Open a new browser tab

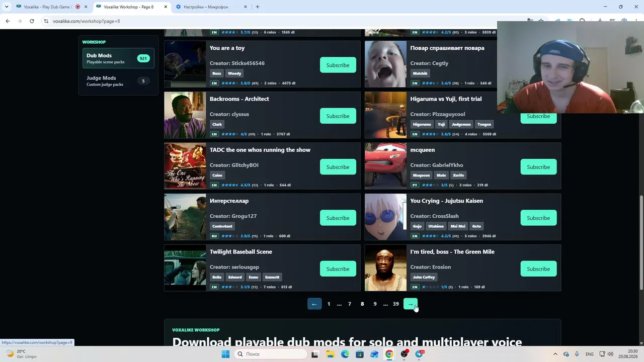click(258, 7)
